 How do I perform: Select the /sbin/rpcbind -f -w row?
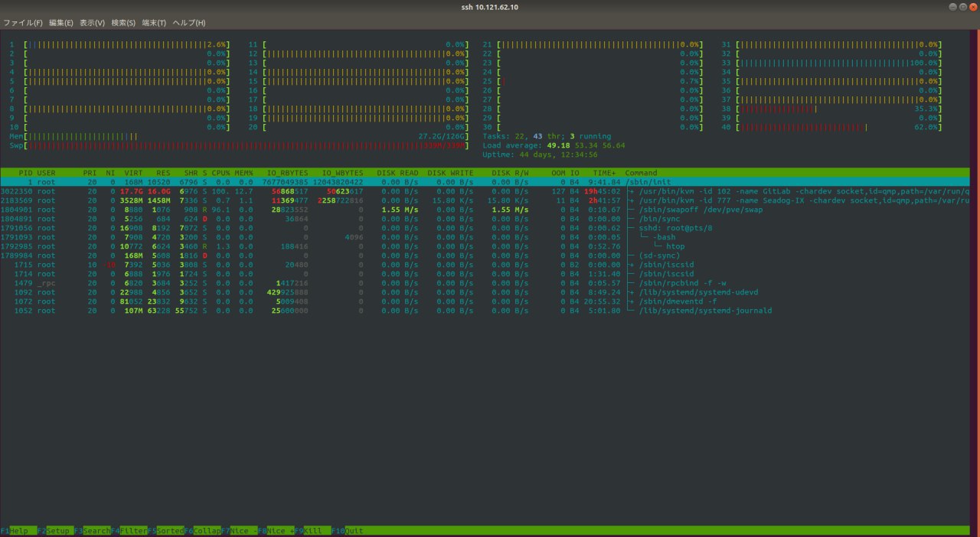485,283
